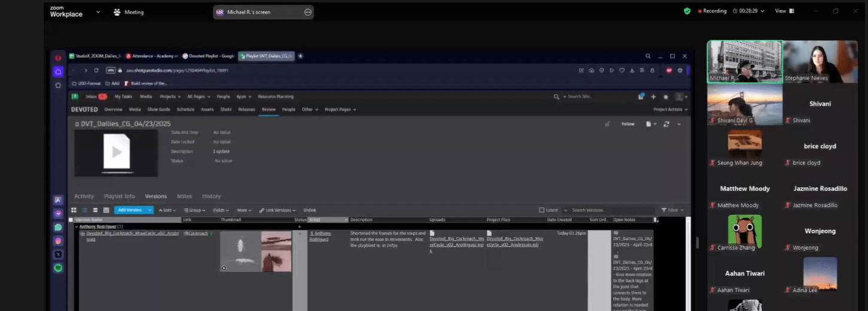Switch to the Notes tab
This screenshot has height=311, width=868.
pos(184,196)
